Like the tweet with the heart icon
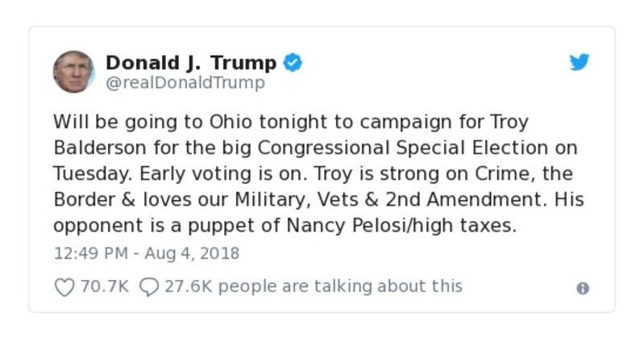 (64, 287)
